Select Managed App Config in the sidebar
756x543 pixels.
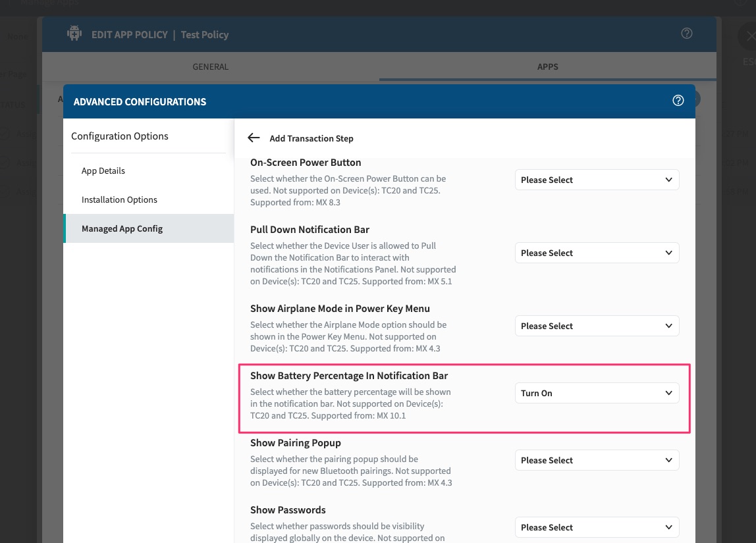click(122, 228)
